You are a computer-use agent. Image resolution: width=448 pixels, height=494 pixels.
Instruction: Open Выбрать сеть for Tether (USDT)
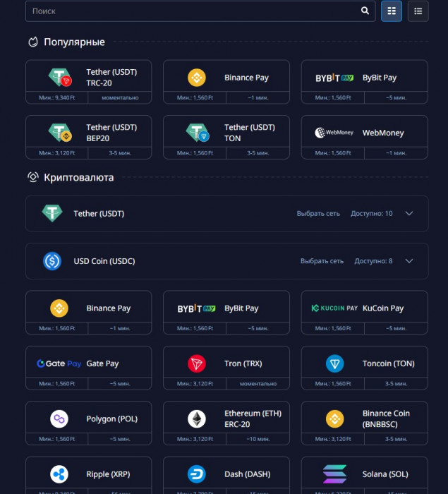coord(318,213)
